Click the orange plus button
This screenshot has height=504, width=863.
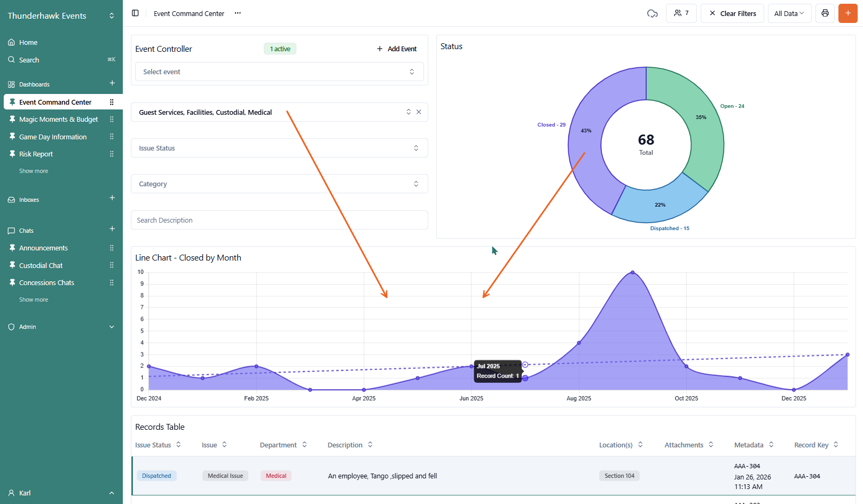pyautogui.click(x=848, y=13)
